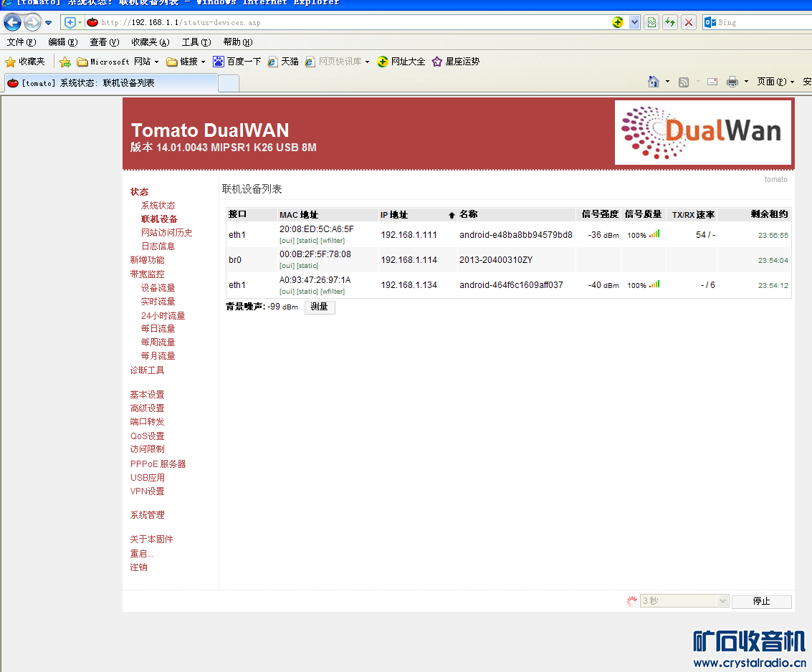The width and height of the screenshot is (812, 672).
Task: Click the 星座运势 favorite link
Action: coord(456,62)
